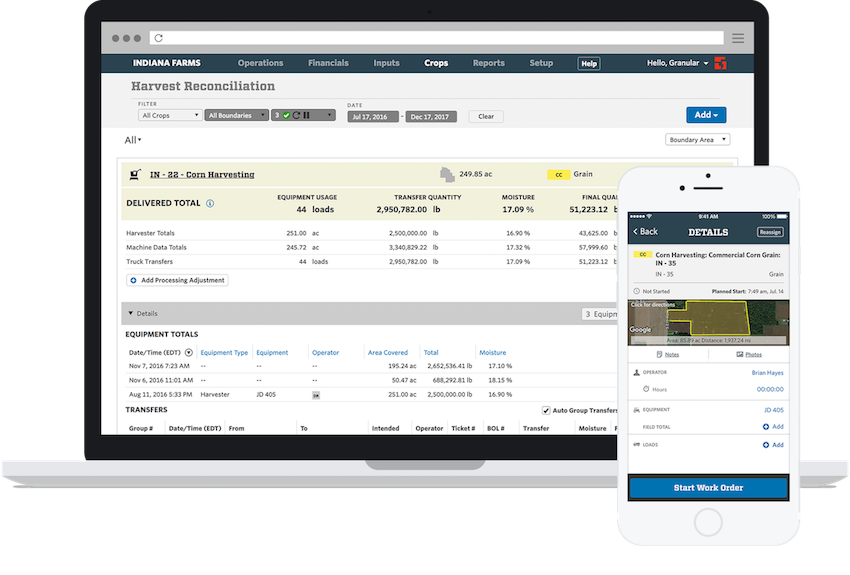
Task: Tap the Reassign button on the phone
Action: (770, 232)
